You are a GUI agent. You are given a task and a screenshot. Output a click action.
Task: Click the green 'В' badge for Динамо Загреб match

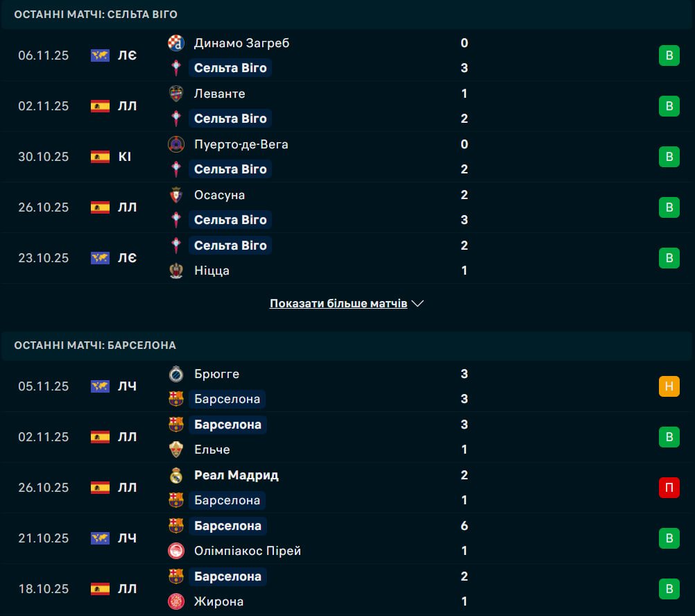pyautogui.click(x=669, y=55)
